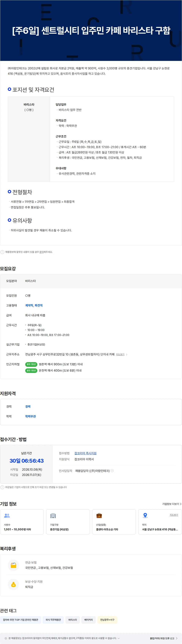
Task: Click the 콜센터·아웃소싱·기타 industry card
Action: [x=114, y=522]
